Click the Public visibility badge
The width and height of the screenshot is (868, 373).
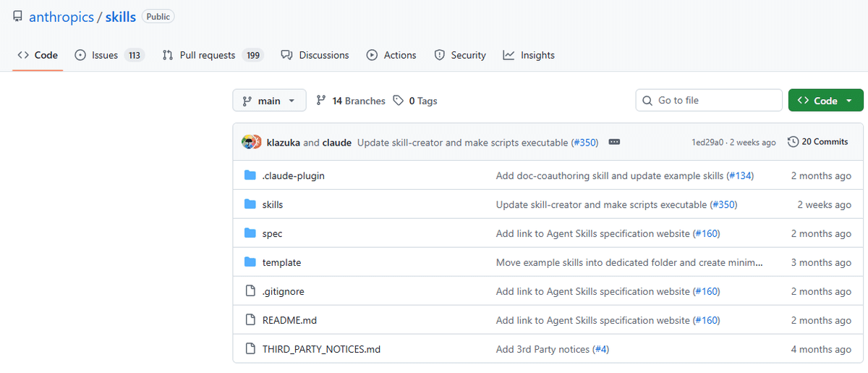coord(158,16)
